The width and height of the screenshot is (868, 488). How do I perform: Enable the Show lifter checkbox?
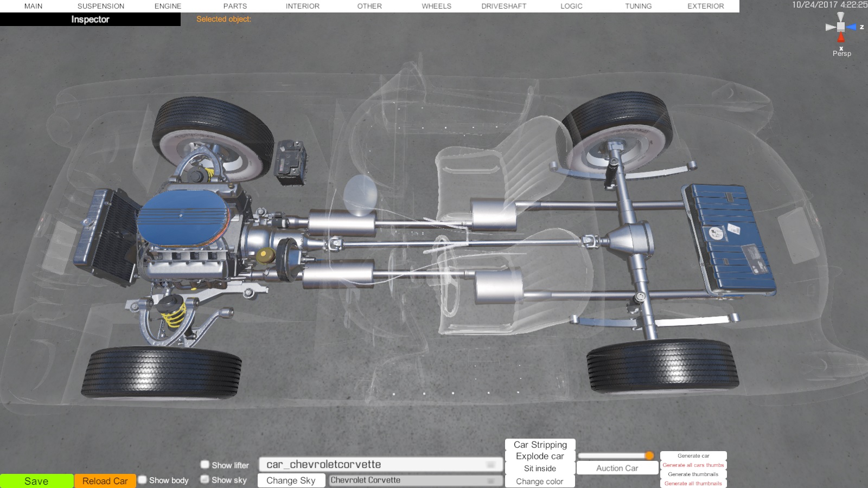tap(205, 465)
